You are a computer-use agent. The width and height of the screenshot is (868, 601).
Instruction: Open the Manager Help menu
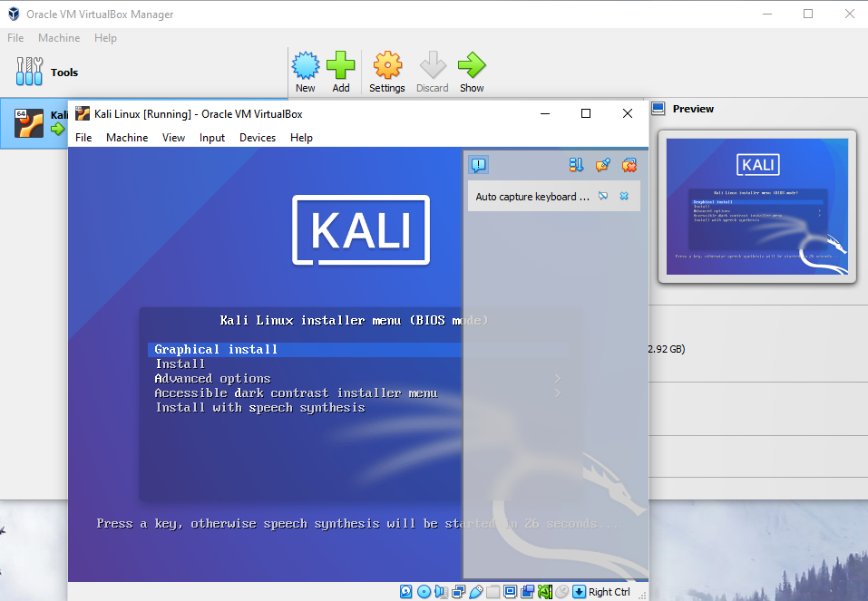[x=105, y=38]
